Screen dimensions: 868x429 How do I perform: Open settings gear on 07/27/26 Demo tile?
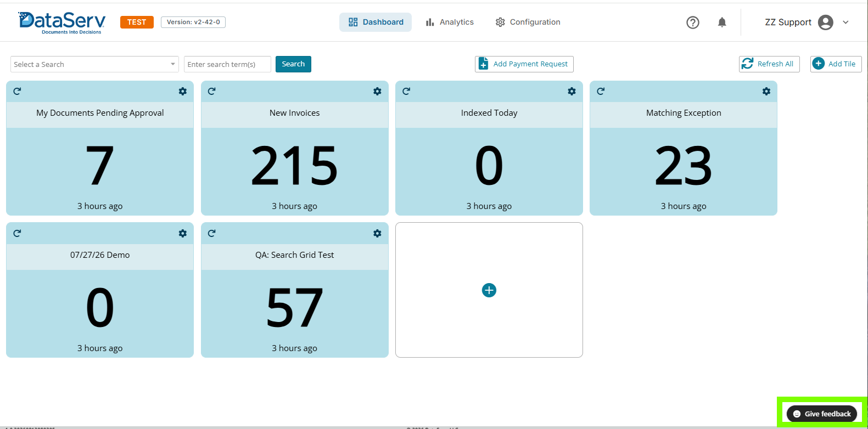coord(183,234)
